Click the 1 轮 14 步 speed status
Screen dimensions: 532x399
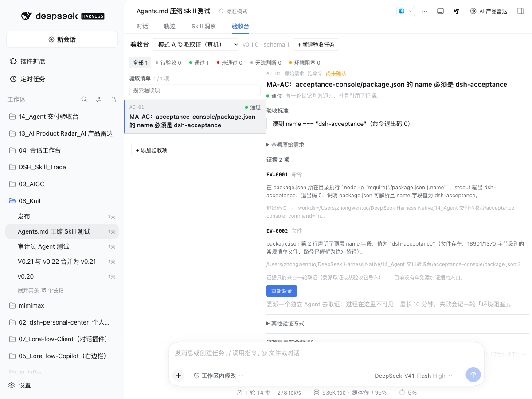[269, 392]
